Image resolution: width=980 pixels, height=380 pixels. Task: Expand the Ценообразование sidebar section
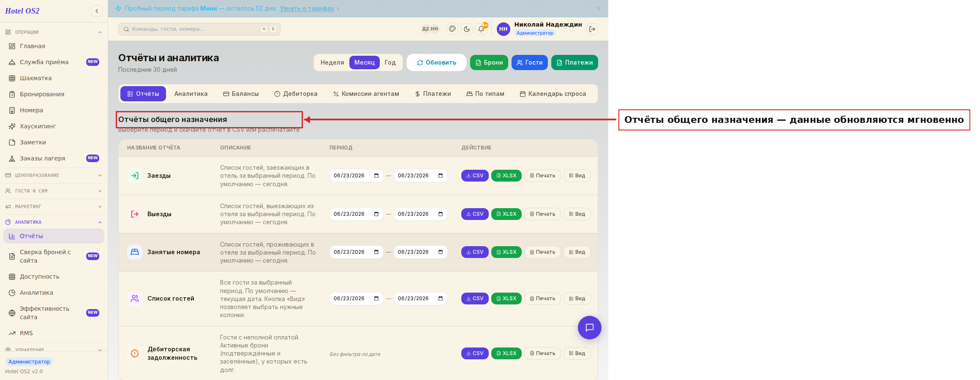pyautogui.click(x=54, y=175)
